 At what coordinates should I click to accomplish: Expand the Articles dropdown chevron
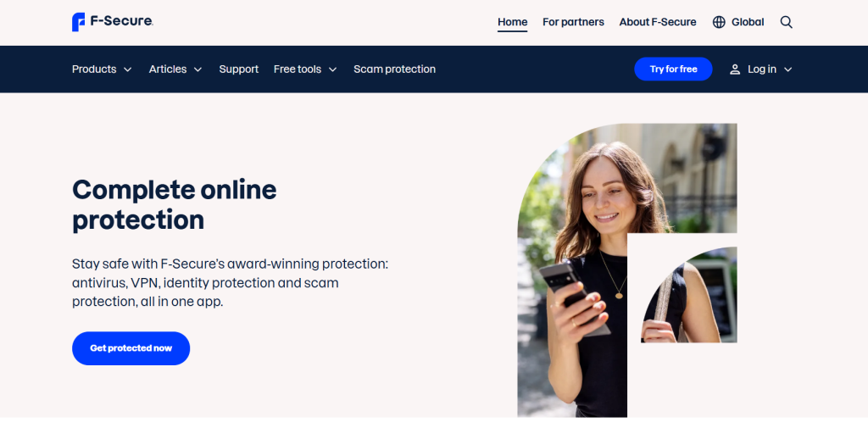pos(198,69)
